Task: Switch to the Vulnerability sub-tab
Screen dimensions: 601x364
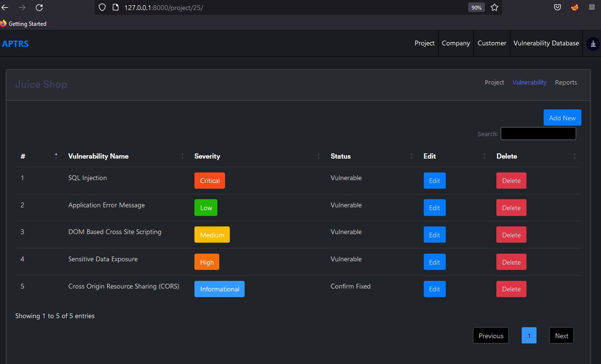Action: click(529, 82)
